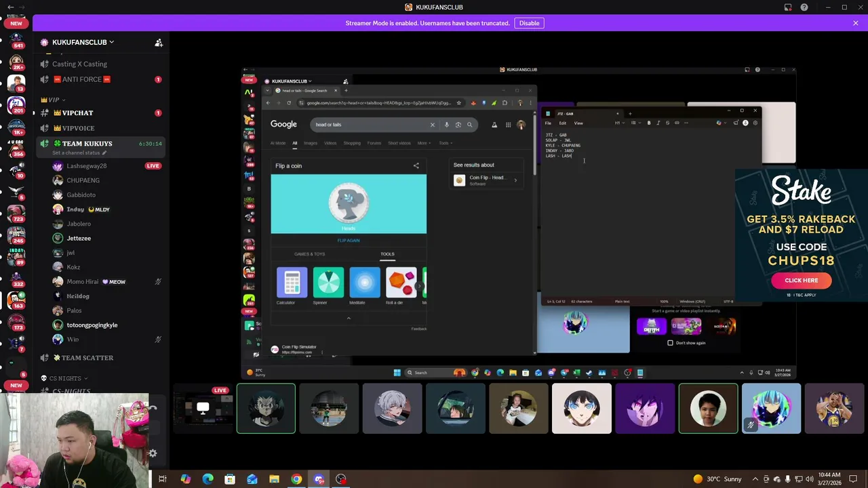The image size is (868, 488).
Task: Join the TEAM SCATTER voice channel
Action: [x=102, y=358]
